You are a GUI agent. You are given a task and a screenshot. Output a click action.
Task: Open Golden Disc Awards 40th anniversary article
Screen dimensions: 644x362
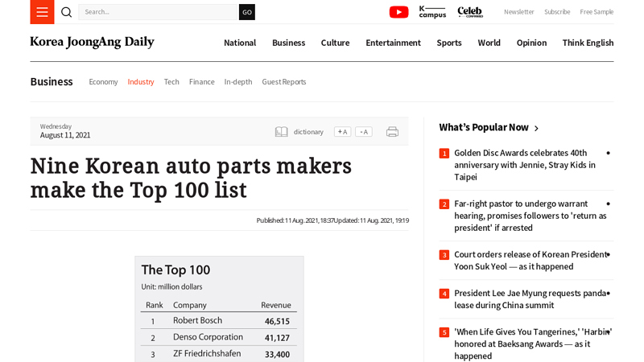(525, 165)
